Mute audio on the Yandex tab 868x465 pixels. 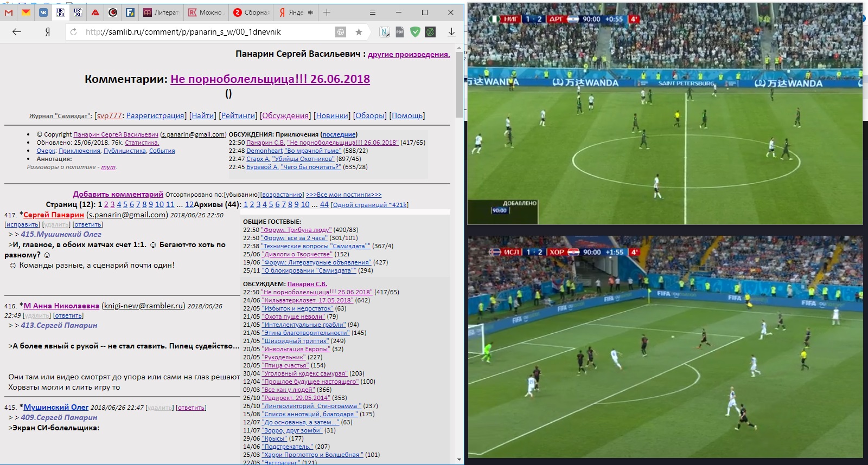(311, 12)
